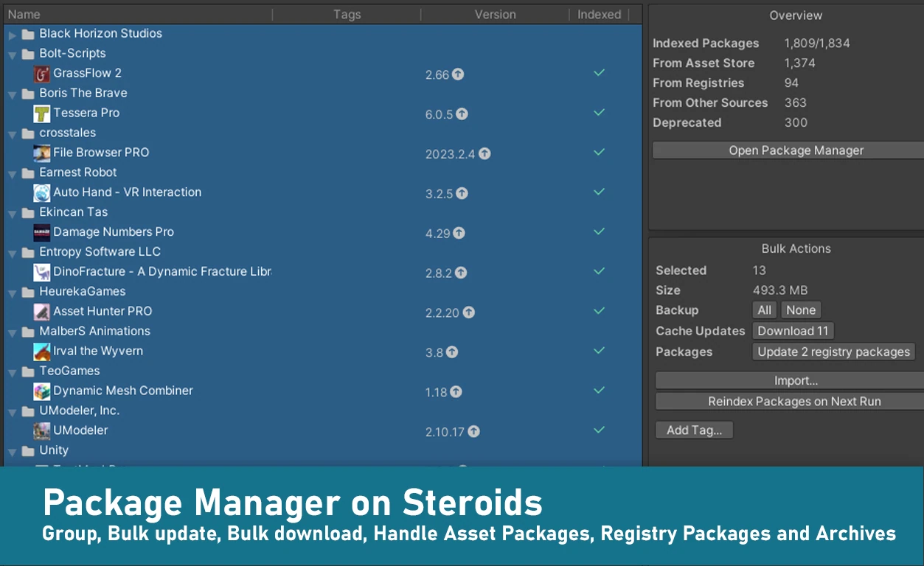Image resolution: width=924 pixels, height=566 pixels.
Task: Click the indexed checkmark for UModeler row
Action: [600, 430]
